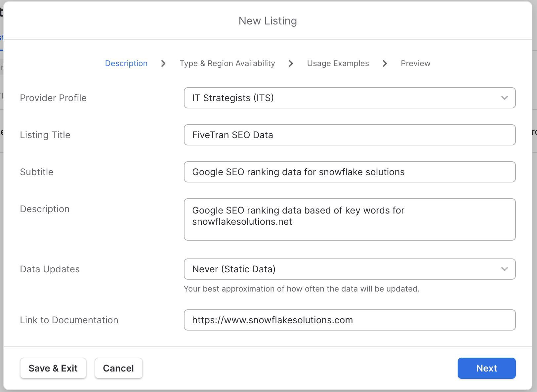
Task: Click the chevron after Type & Region Availability
Action: (291, 63)
